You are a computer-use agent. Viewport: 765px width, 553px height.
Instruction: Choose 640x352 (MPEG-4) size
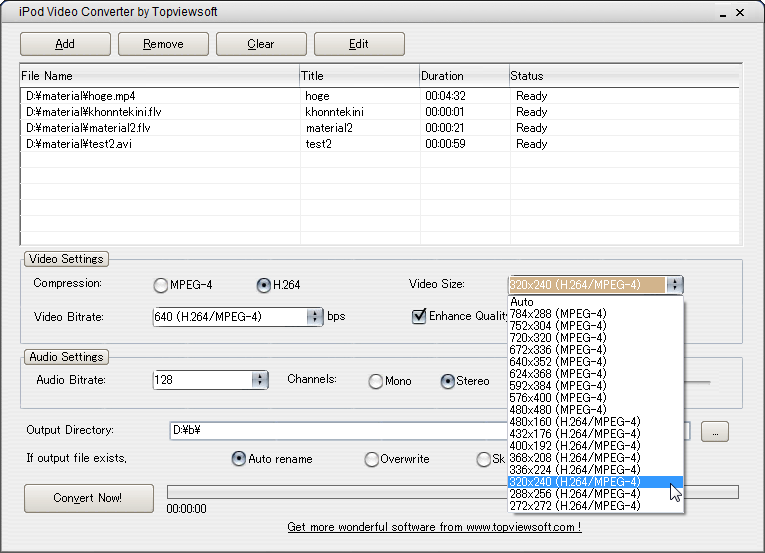pos(596,362)
